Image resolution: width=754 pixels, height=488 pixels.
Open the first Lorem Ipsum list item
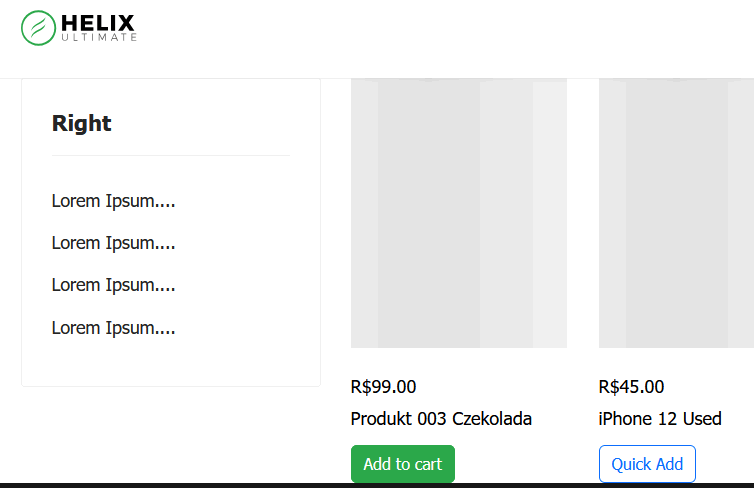pos(113,201)
